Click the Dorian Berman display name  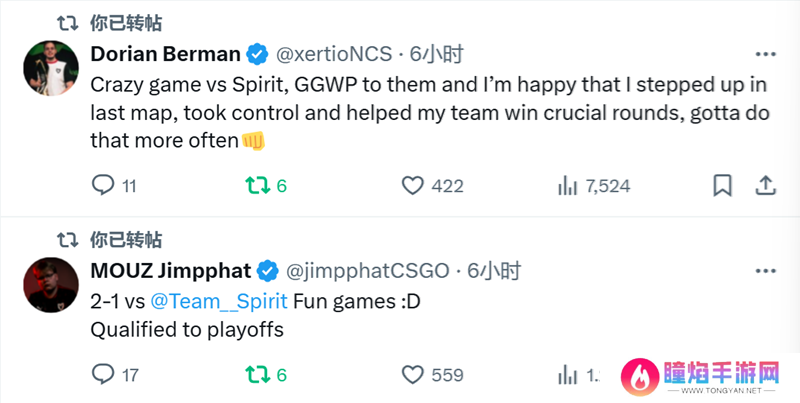(x=165, y=54)
